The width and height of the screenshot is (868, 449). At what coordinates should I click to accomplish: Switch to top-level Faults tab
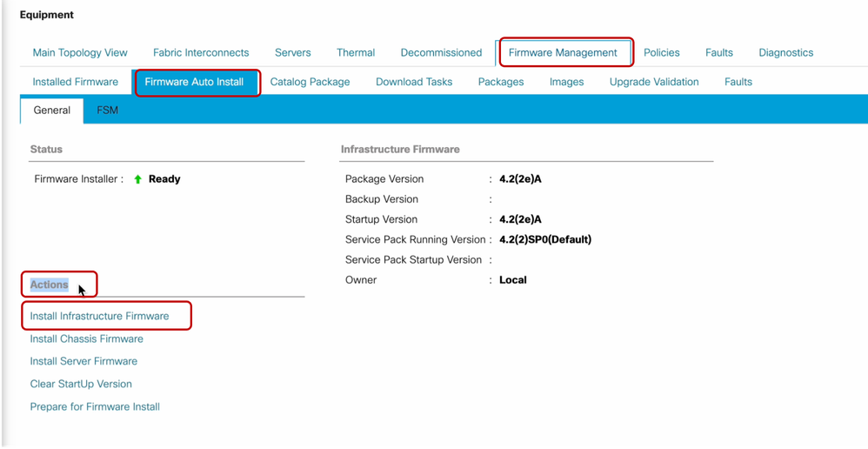pos(719,52)
